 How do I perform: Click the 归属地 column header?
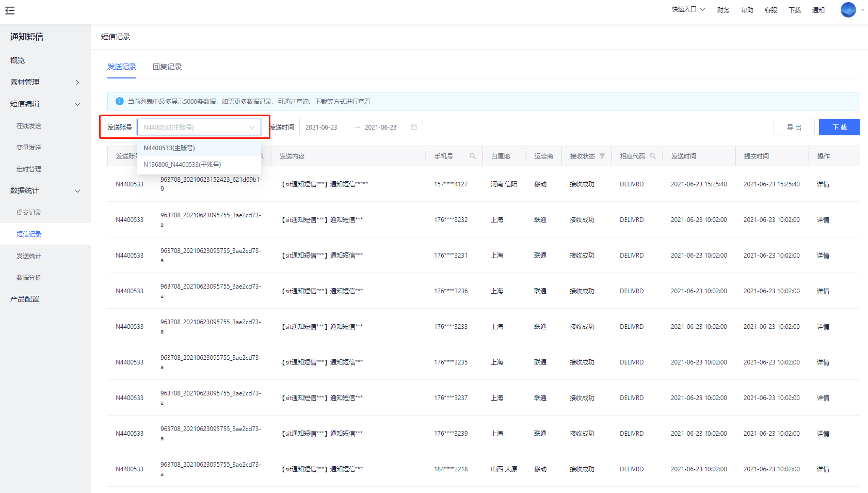[x=504, y=156]
